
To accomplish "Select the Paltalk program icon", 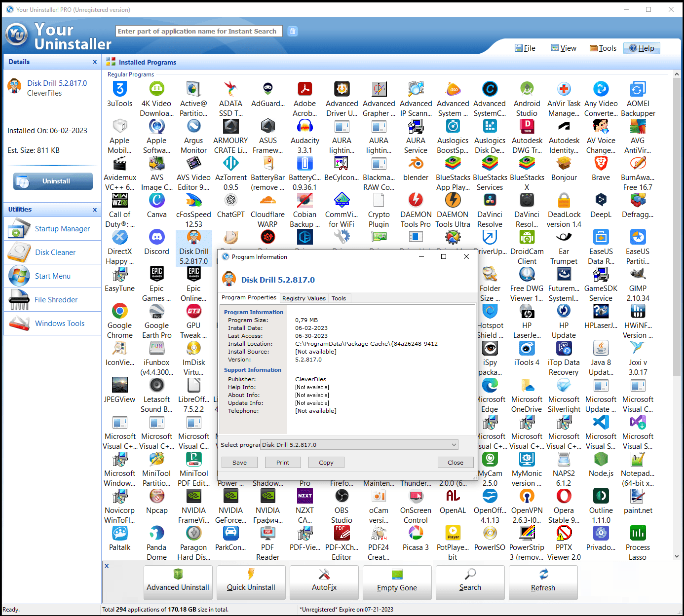I will pos(120,533).
